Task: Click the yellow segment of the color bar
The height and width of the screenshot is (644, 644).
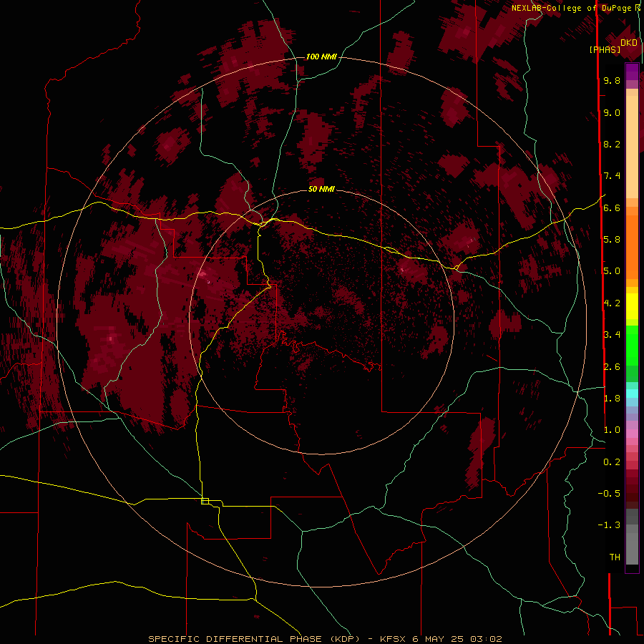Action: [632, 306]
